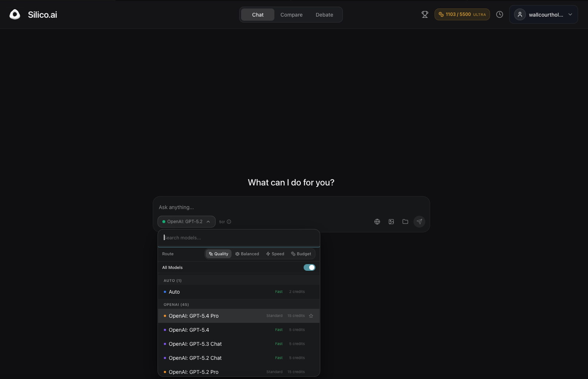Viewport: 588px width, 379px height.
Task: Open the trophy leaderboard icon
Action: [x=425, y=14]
